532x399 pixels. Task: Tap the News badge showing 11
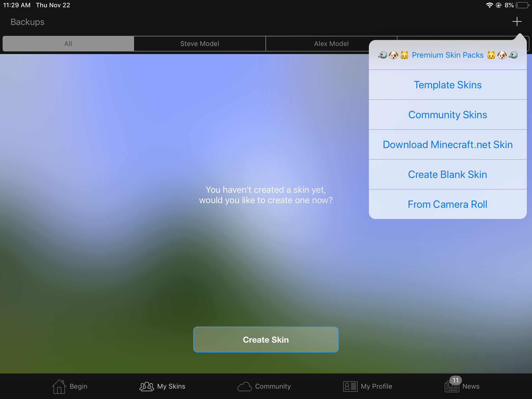pos(455,380)
